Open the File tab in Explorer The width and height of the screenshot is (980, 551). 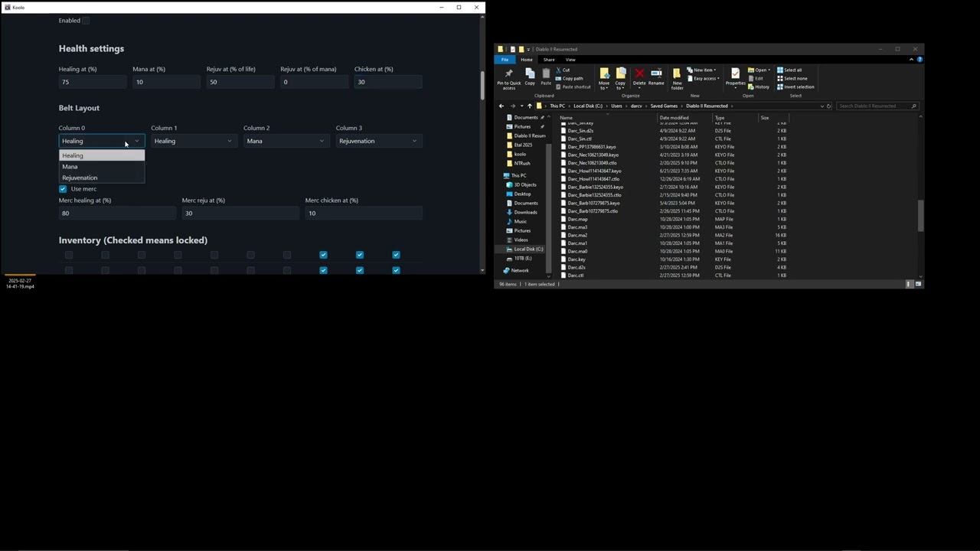[505, 60]
